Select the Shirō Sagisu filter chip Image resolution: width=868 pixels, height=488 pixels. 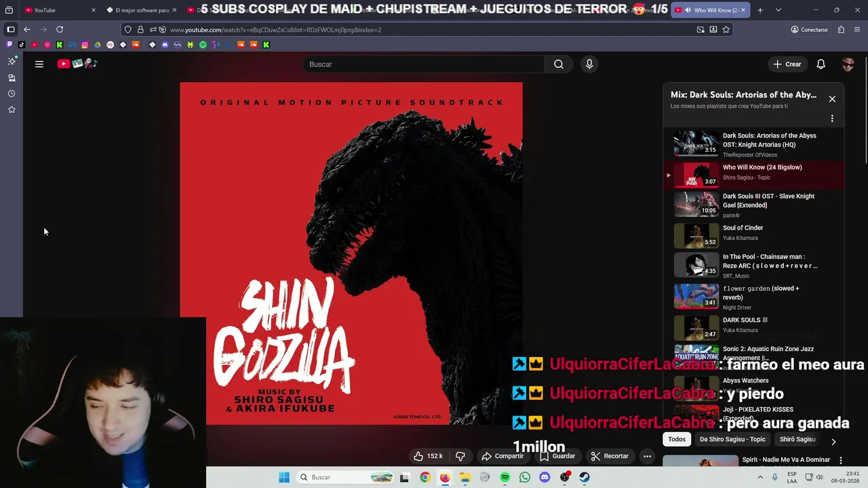point(797,439)
